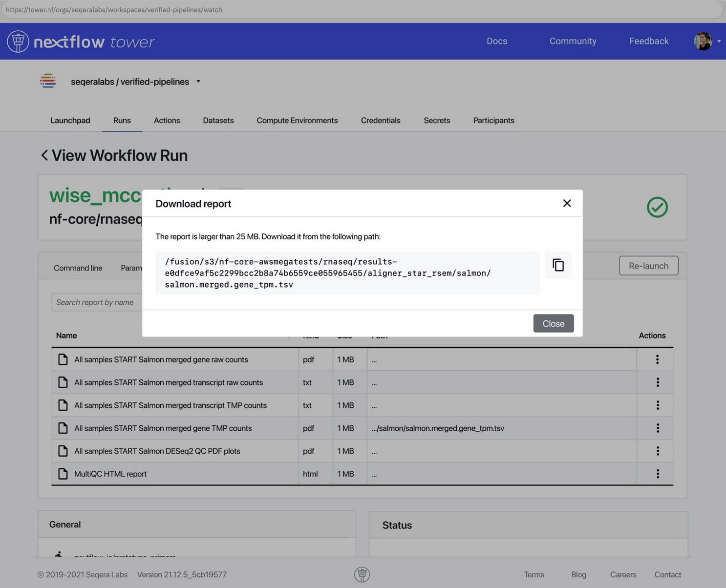Open the Feedback link
This screenshot has height=588, width=726.
[x=649, y=41]
